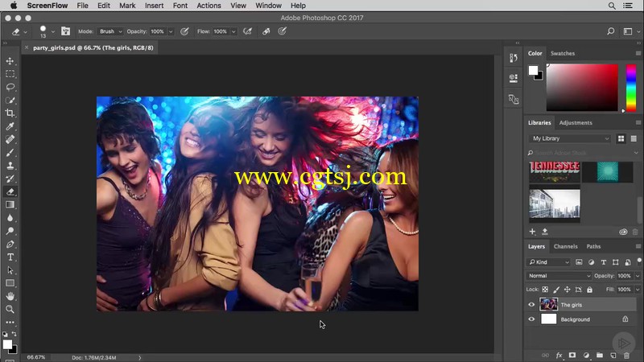Select the Eyedropper tool
Viewport: 644px width, 362px height.
[10, 126]
